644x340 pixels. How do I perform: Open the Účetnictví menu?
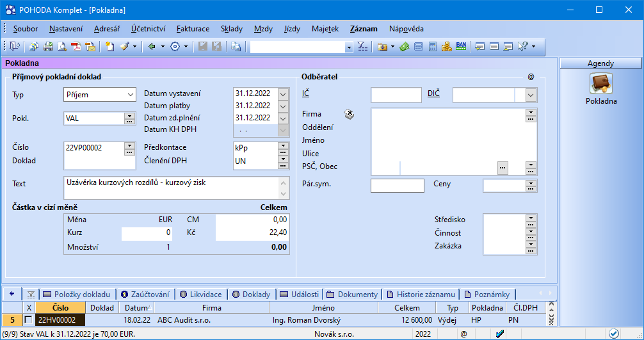click(x=149, y=29)
